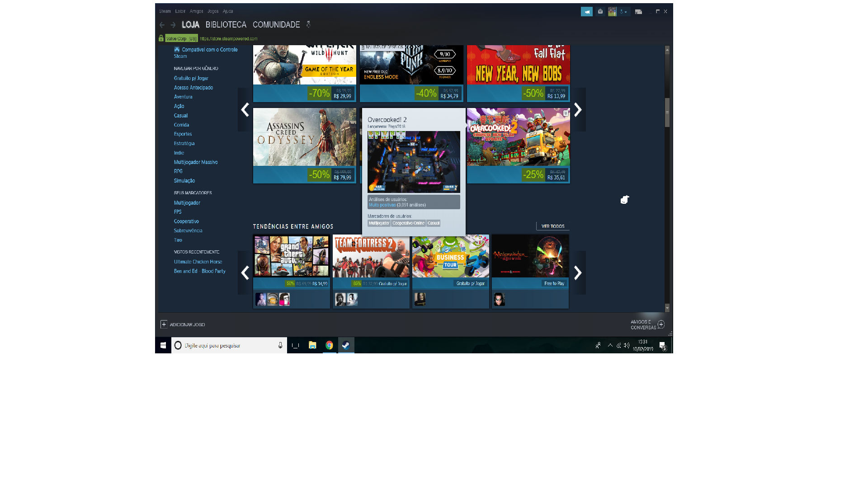868x488 pixels.
Task: Click the Steam taskbar icon
Action: 346,345
